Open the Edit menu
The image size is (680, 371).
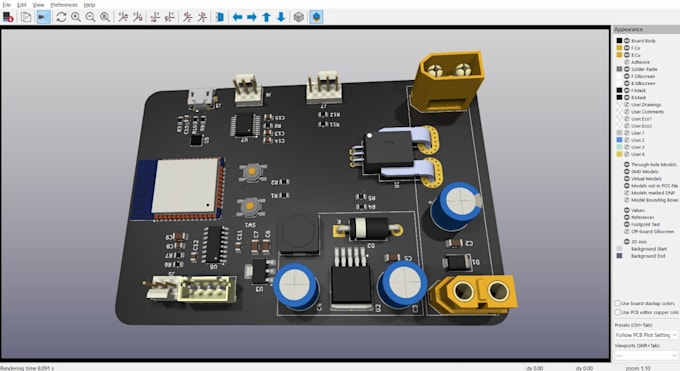pos(22,5)
